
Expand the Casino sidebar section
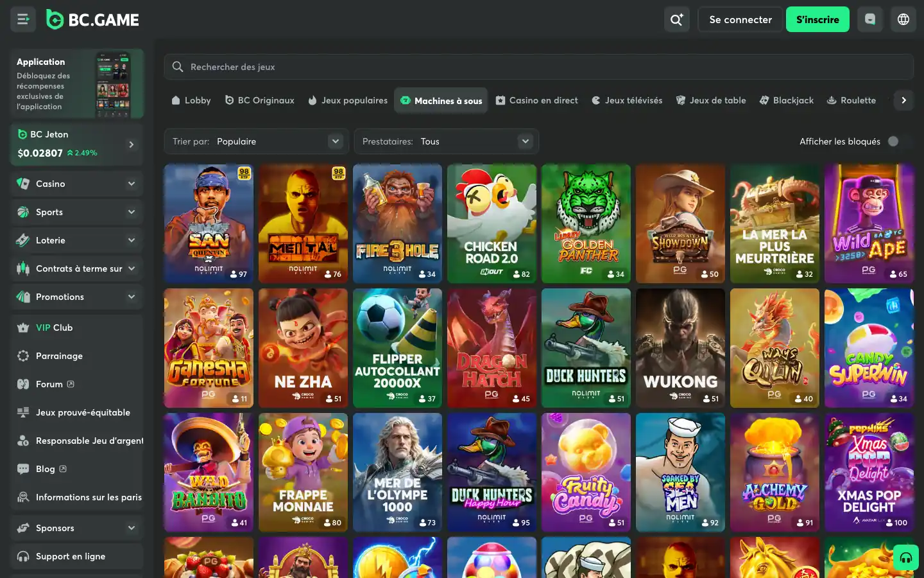click(131, 184)
